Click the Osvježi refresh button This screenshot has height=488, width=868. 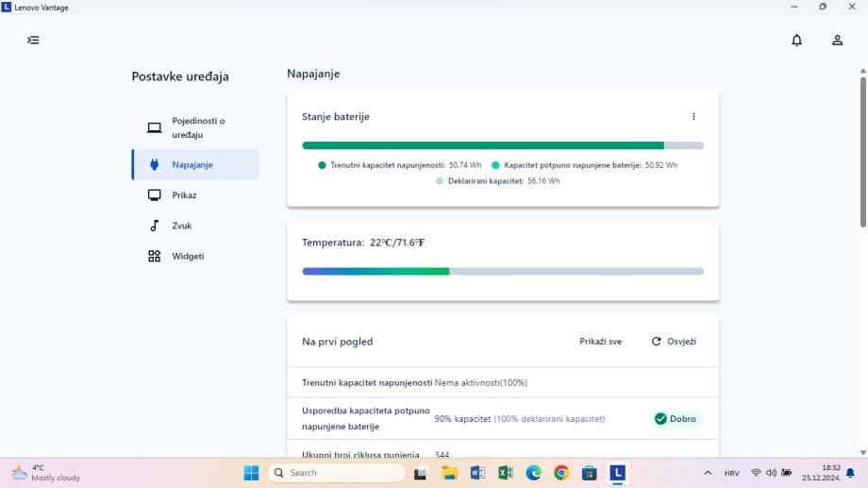674,341
